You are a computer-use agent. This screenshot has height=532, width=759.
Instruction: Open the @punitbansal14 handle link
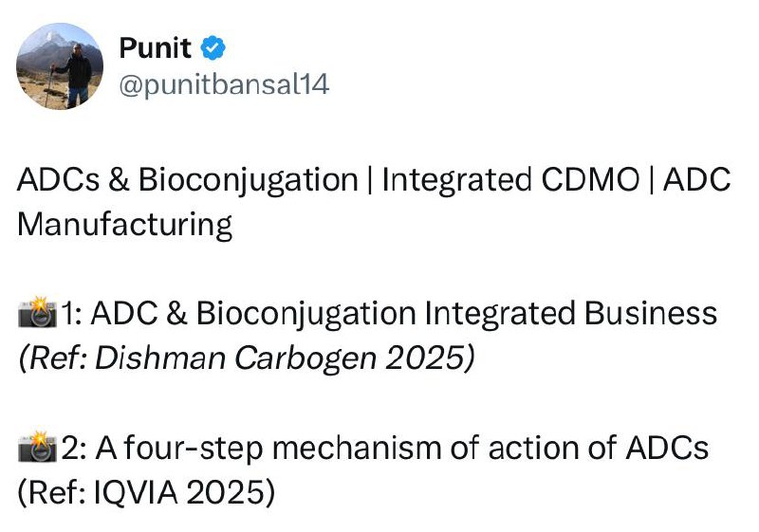225,84
